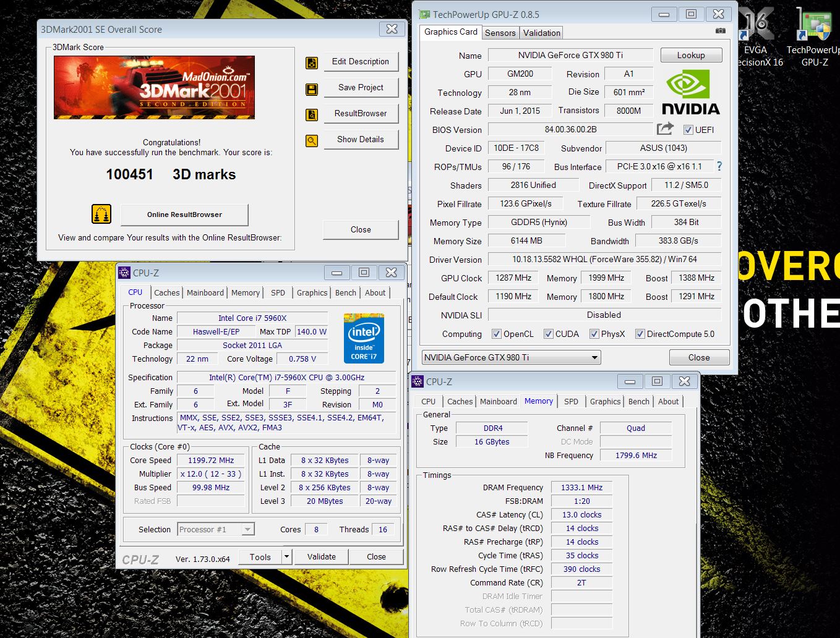Click the Save Project floppy icon

(x=312, y=89)
